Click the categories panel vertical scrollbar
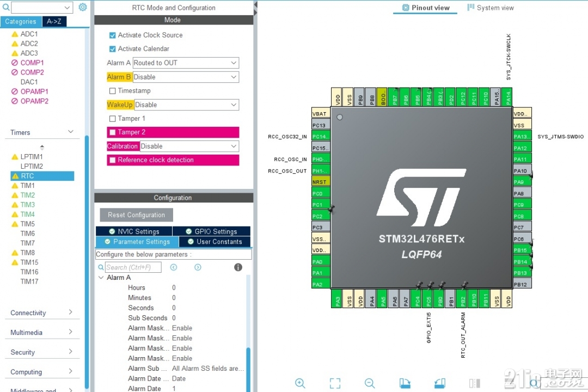The height and width of the screenshot is (392, 588). 87,262
